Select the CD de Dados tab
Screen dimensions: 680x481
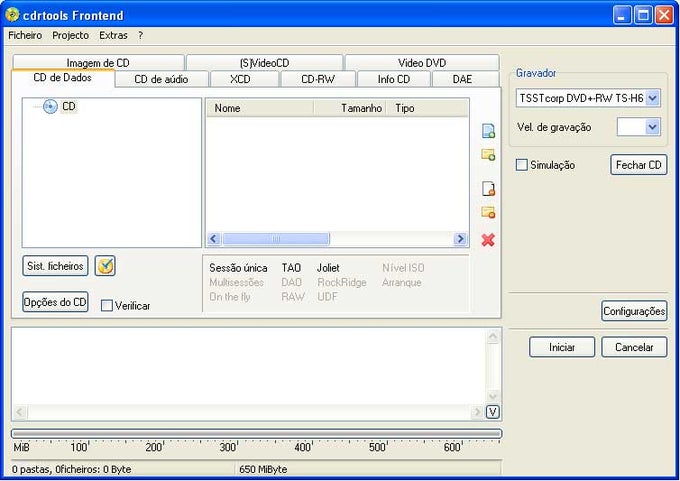click(x=62, y=78)
